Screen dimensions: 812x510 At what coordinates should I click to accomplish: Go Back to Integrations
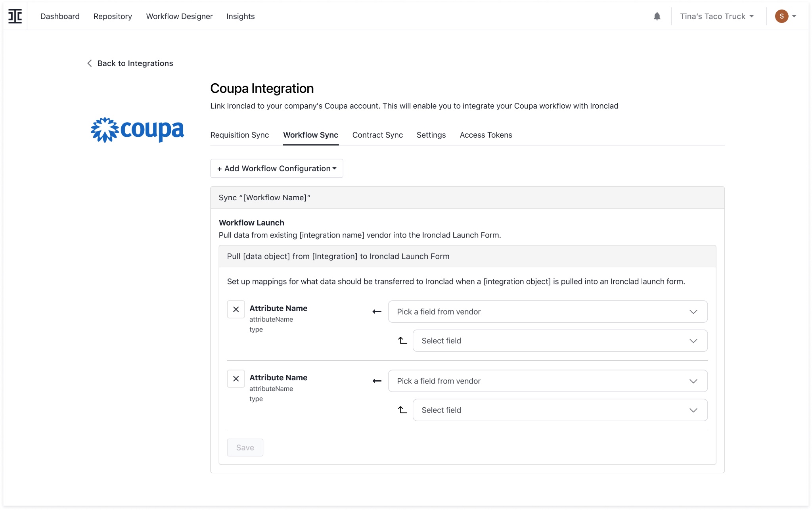(135, 63)
